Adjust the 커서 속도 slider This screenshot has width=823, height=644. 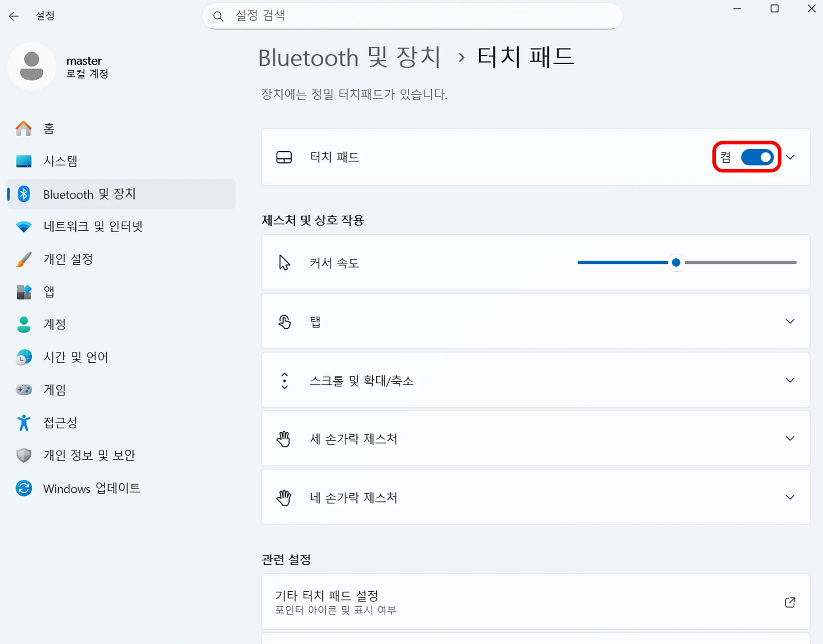[676, 263]
